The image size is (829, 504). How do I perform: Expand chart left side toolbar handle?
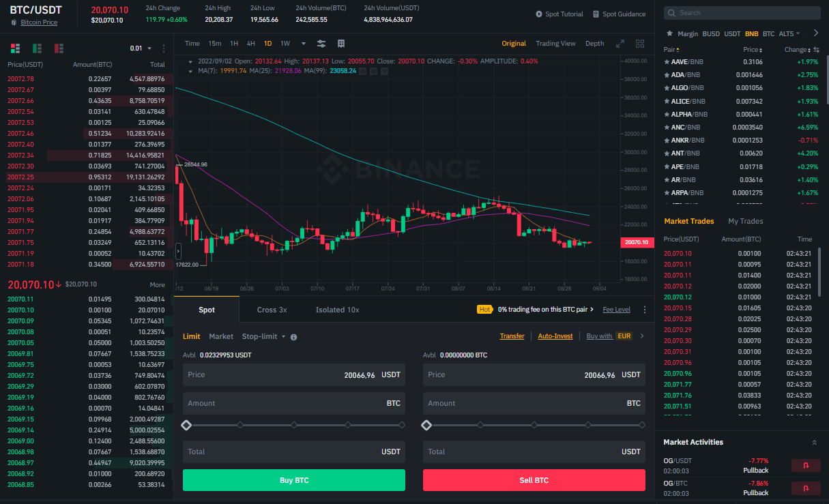178,251
